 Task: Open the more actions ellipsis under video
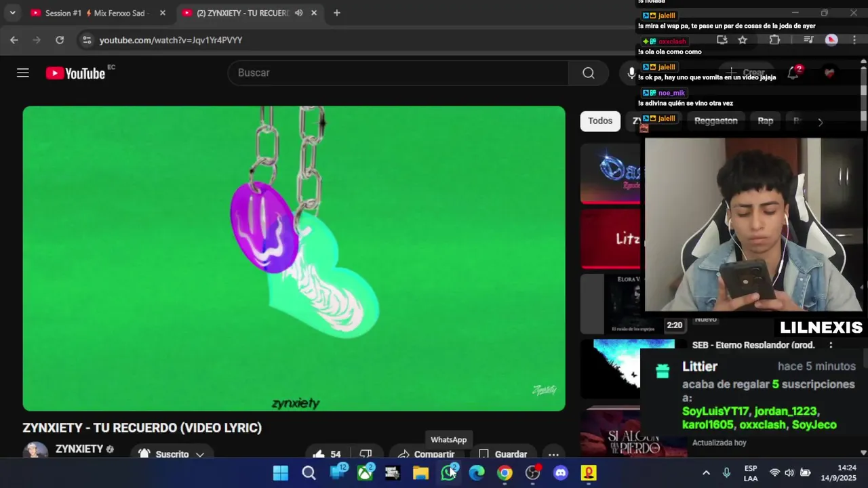click(553, 454)
